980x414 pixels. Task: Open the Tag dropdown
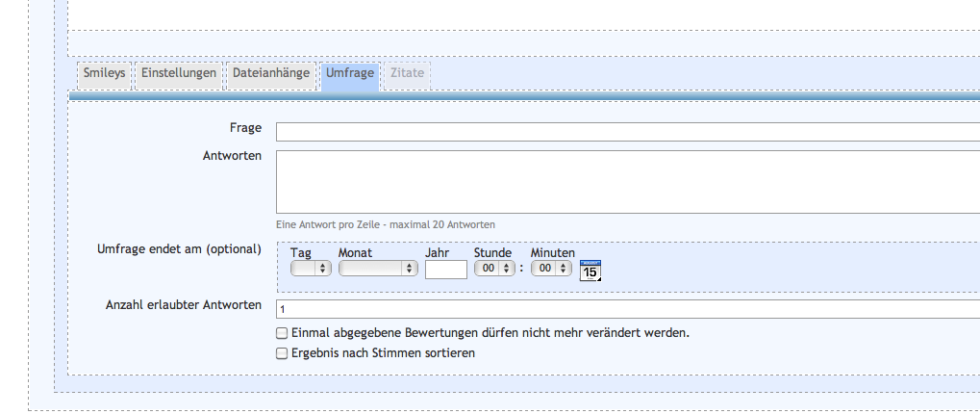tap(311, 269)
